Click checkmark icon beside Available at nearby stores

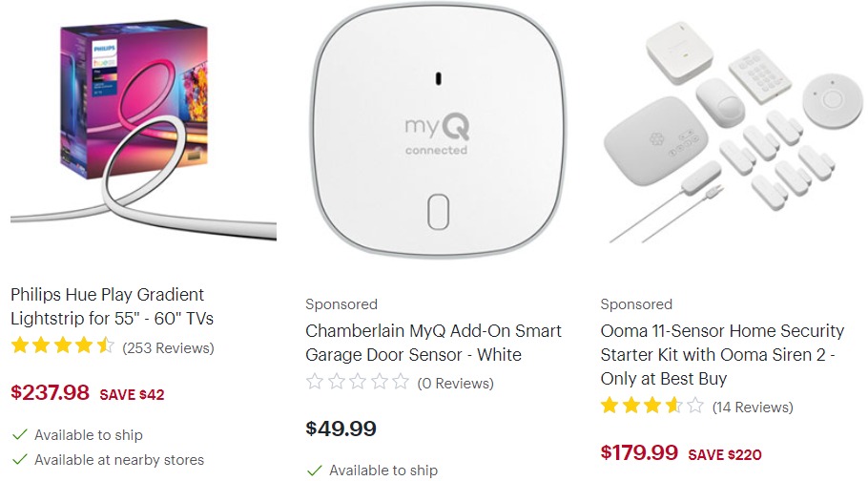click(20, 459)
